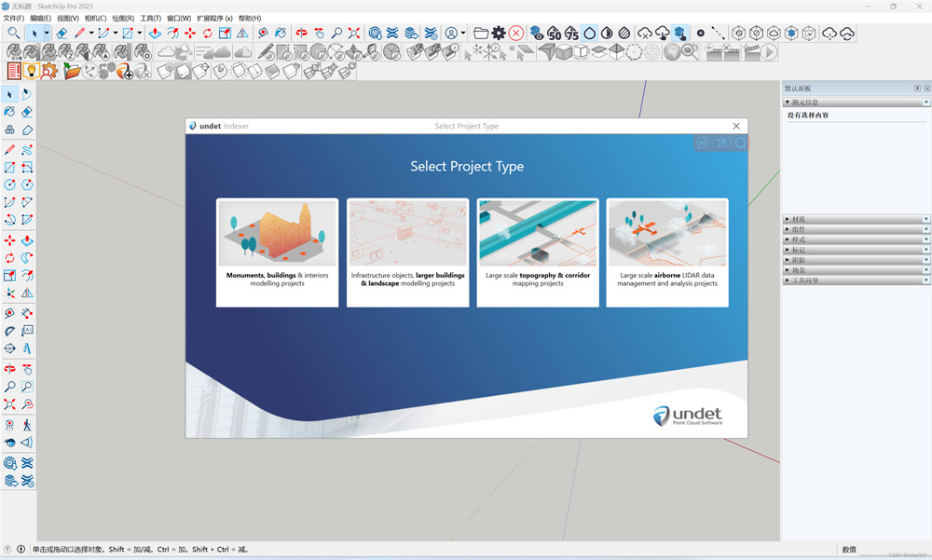The height and width of the screenshot is (560, 932).
Task: Set point cloud density to 50
Action: 554,34
